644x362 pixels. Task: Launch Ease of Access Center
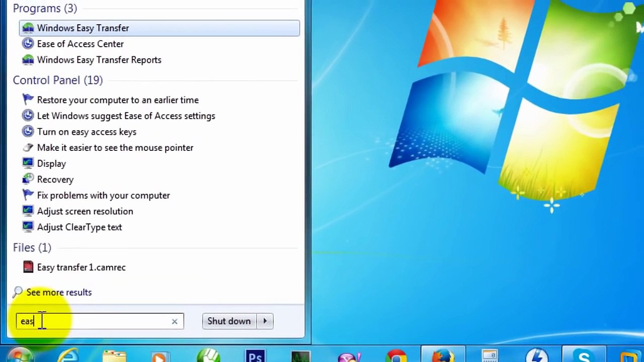point(80,44)
